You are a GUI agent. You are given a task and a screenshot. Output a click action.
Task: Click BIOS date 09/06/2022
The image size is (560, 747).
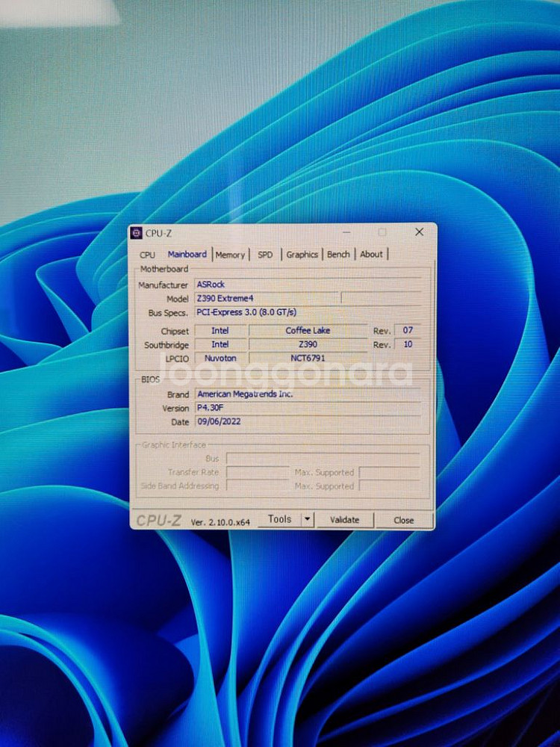tap(308, 421)
